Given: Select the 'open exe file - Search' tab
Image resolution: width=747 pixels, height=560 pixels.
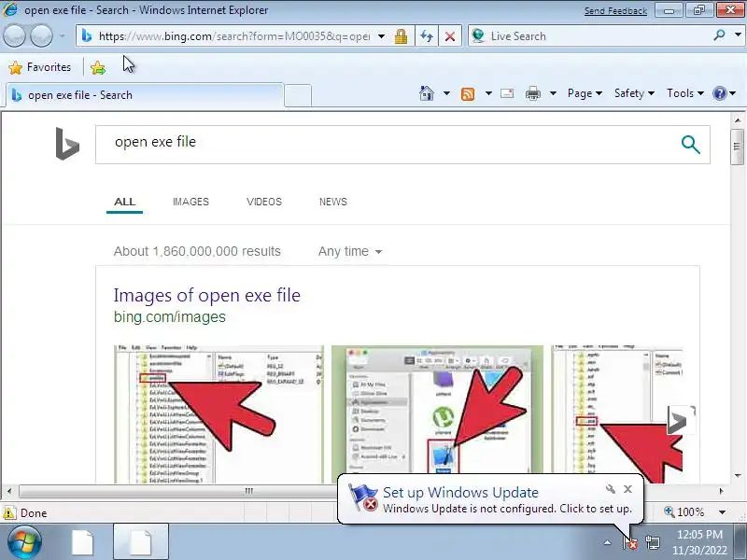Looking at the screenshot, I should (x=145, y=95).
